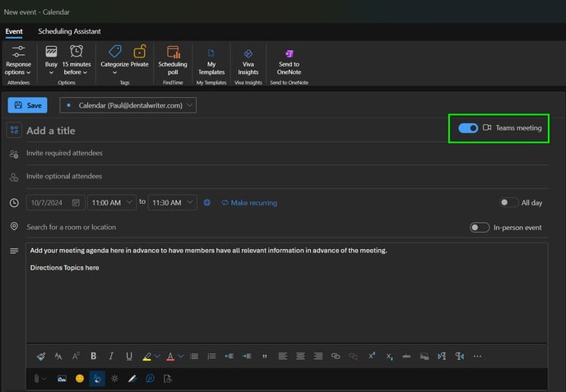The image size is (566, 392).
Task: Open the Scheduling poll tool
Action: point(173,60)
